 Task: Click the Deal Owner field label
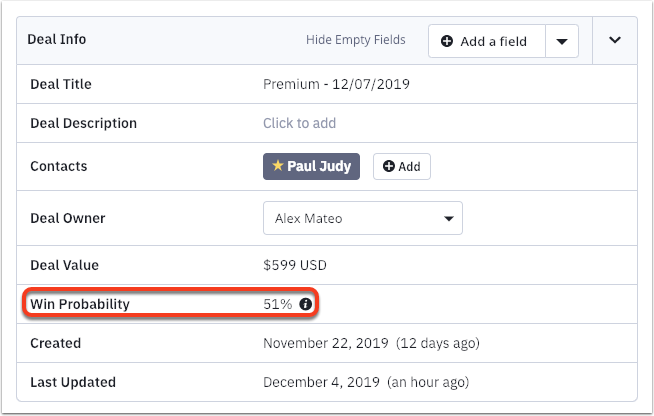(x=68, y=218)
